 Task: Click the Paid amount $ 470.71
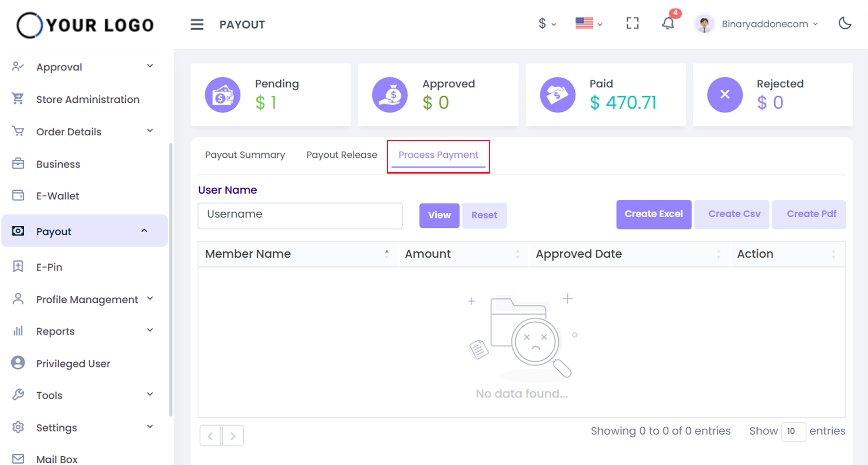click(x=623, y=103)
